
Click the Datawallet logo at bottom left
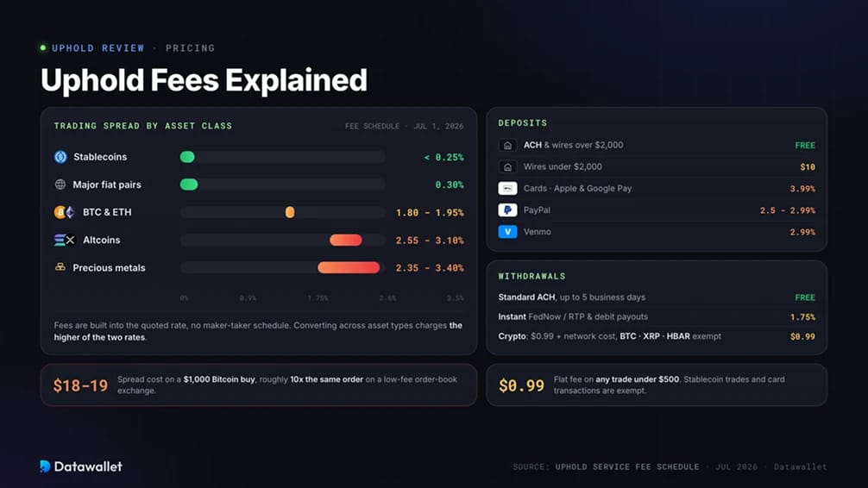tap(81, 466)
